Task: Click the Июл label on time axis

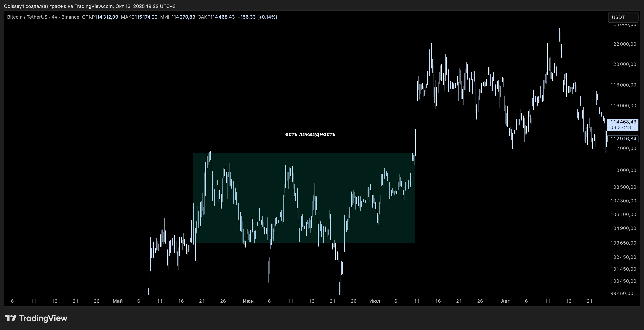Action: (375, 301)
